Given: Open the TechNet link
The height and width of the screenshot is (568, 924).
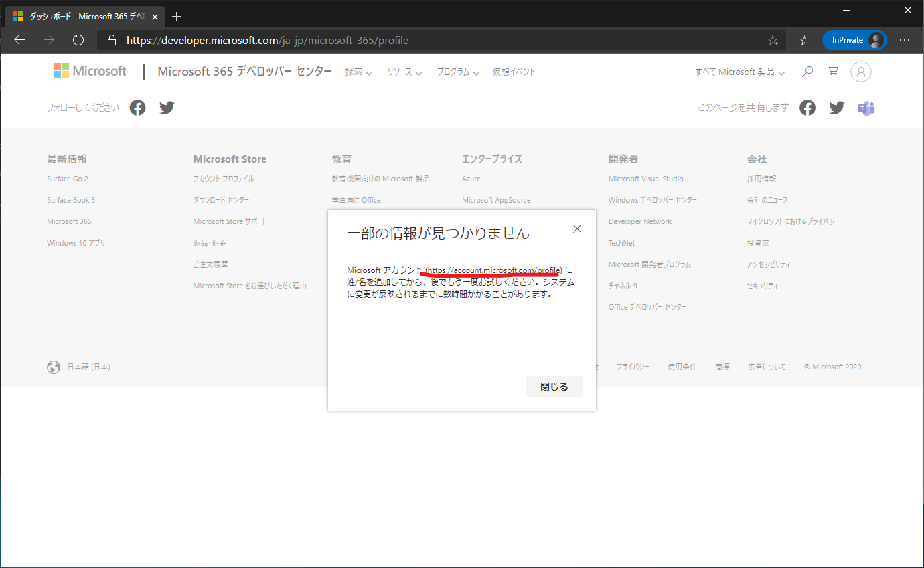Looking at the screenshot, I should (x=622, y=243).
